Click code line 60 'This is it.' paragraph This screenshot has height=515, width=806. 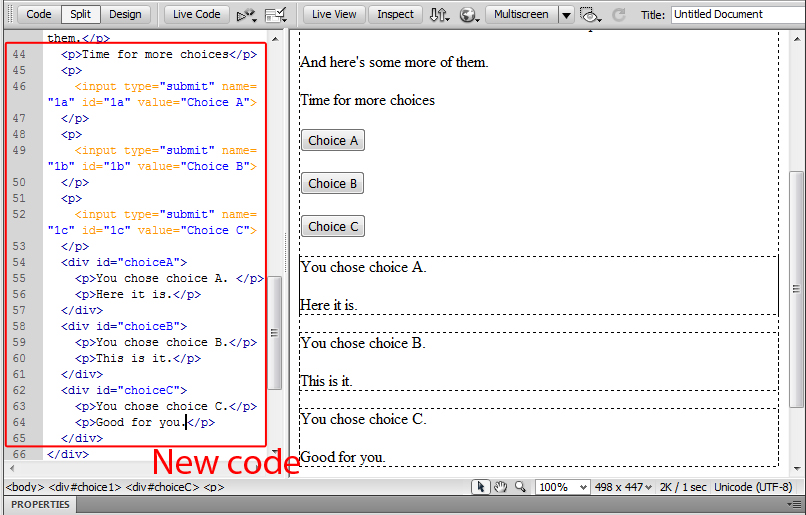pos(138,358)
